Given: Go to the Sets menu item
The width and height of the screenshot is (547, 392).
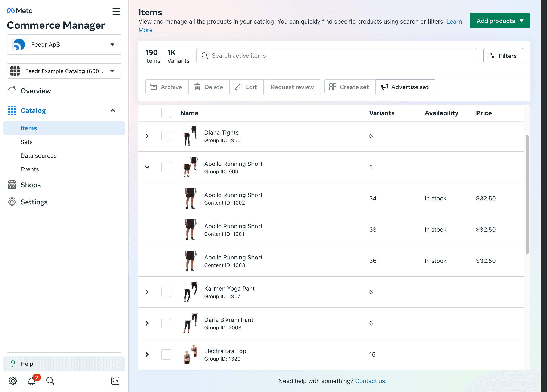Looking at the screenshot, I should coord(26,142).
